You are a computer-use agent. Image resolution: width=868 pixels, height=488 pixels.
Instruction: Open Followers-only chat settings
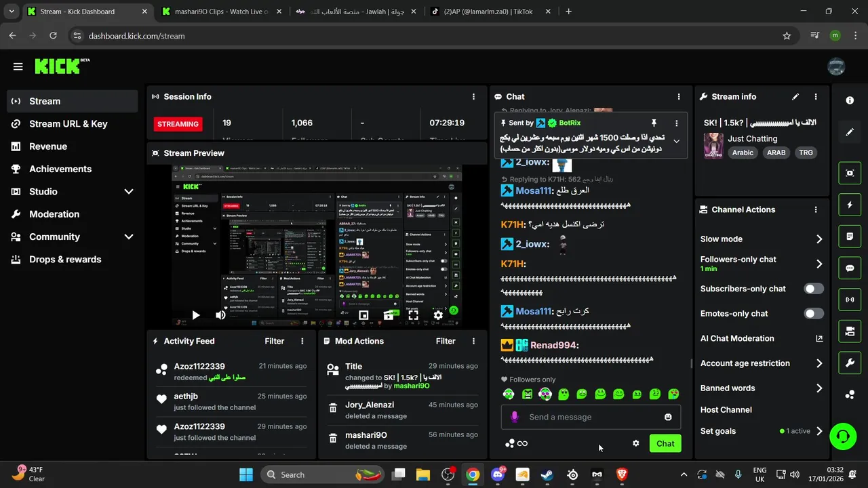(762, 264)
